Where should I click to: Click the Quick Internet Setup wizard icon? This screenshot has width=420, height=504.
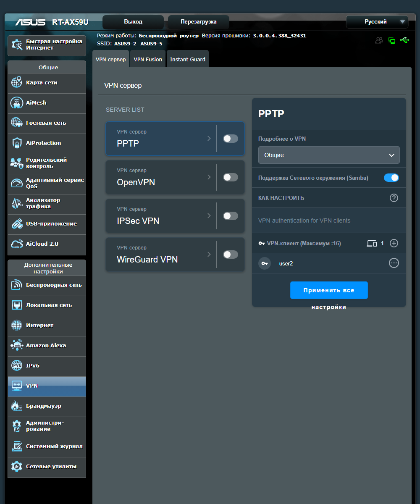click(x=17, y=45)
